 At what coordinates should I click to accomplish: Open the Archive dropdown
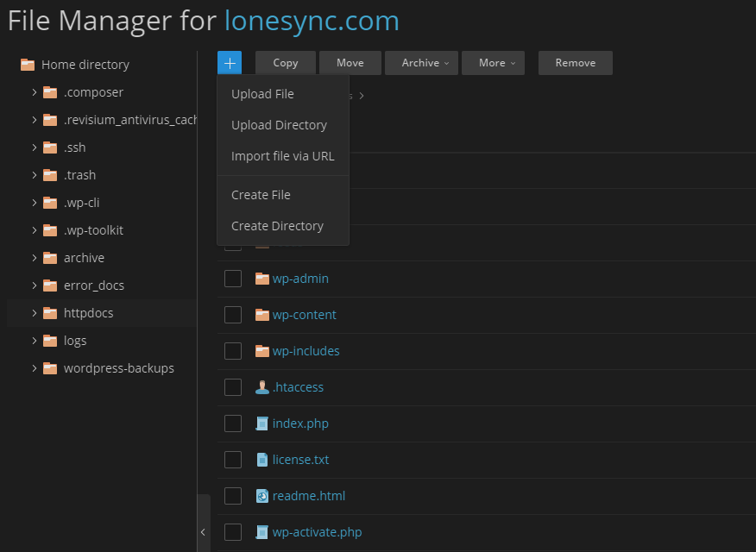click(421, 62)
